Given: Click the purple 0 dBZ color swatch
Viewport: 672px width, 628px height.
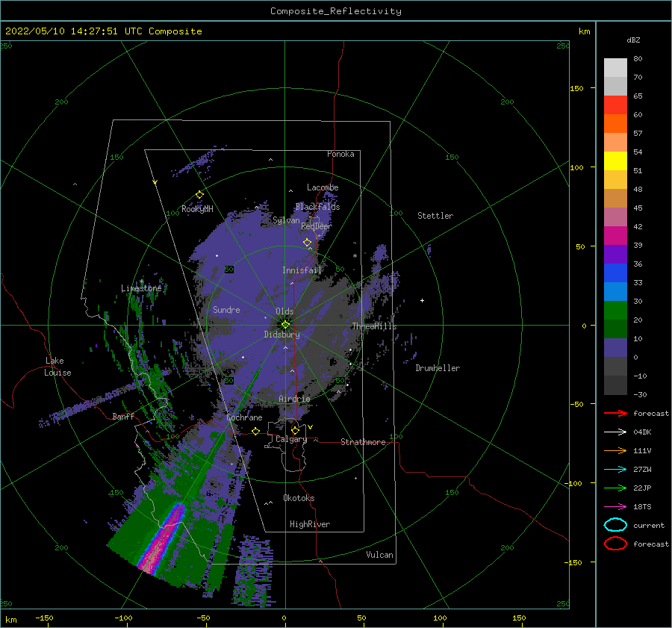Looking at the screenshot, I should coord(615,347).
